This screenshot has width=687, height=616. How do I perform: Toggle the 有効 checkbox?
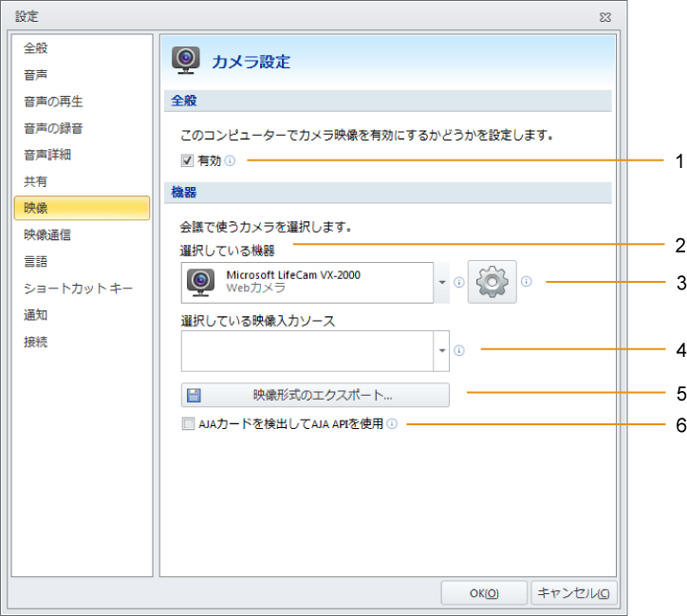187,160
